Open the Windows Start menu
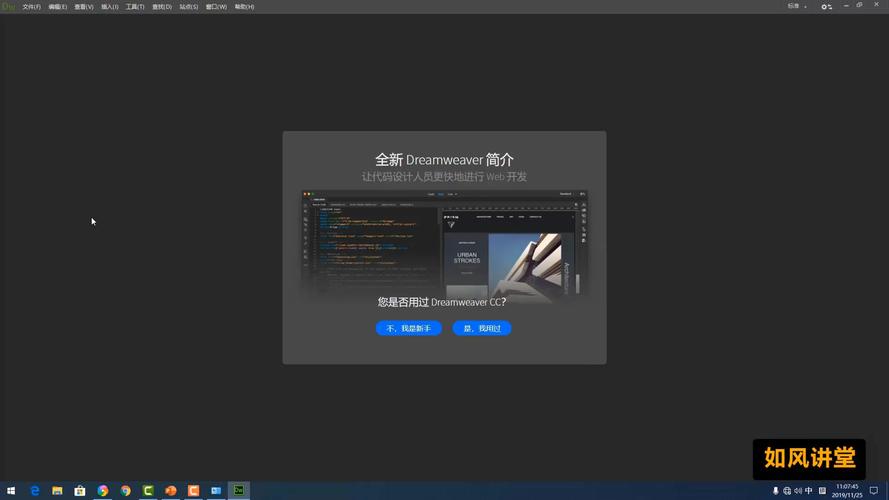The width and height of the screenshot is (889, 500). [x=11, y=490]
